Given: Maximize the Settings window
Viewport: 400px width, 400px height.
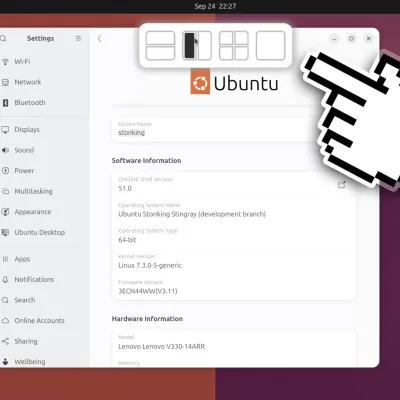Looking at the screenshot, I should pyautogui.click(x=351, y=39).
